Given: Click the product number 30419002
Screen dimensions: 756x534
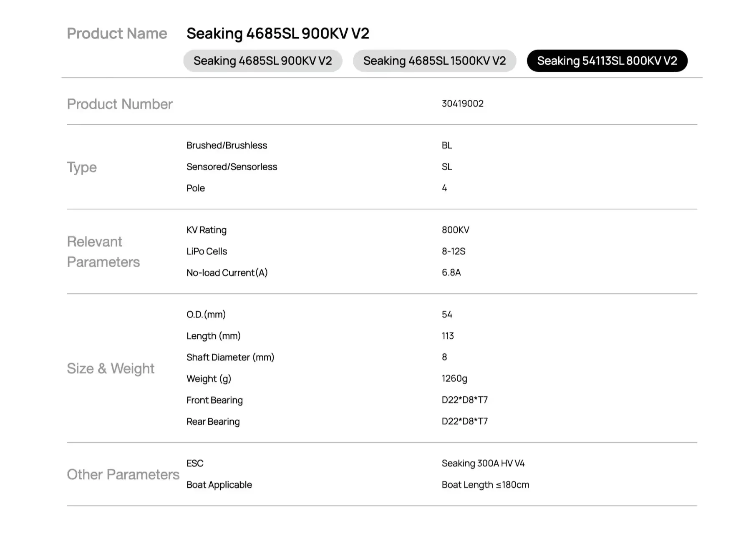Looking at the screenshot, I should [462, 103].
